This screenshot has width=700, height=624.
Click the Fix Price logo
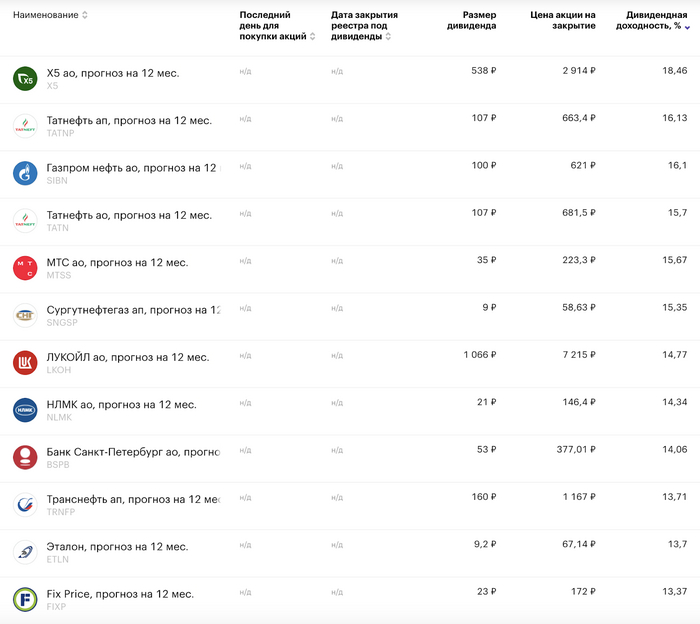coord(25,600)
